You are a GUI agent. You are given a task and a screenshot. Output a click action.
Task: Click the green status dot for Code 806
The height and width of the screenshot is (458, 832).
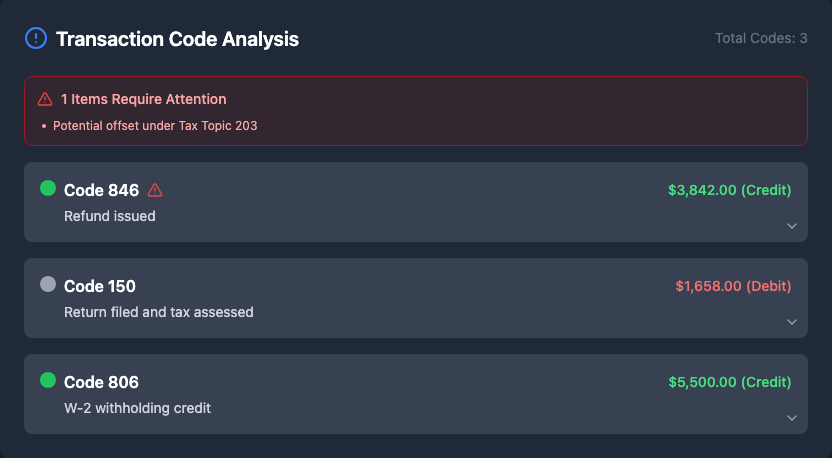coord(48,380)
